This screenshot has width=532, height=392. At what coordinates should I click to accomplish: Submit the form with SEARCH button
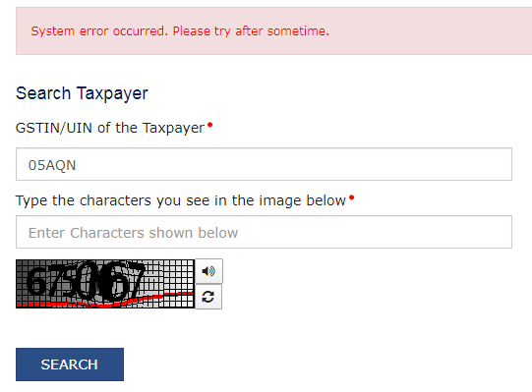tap(70, 364)
